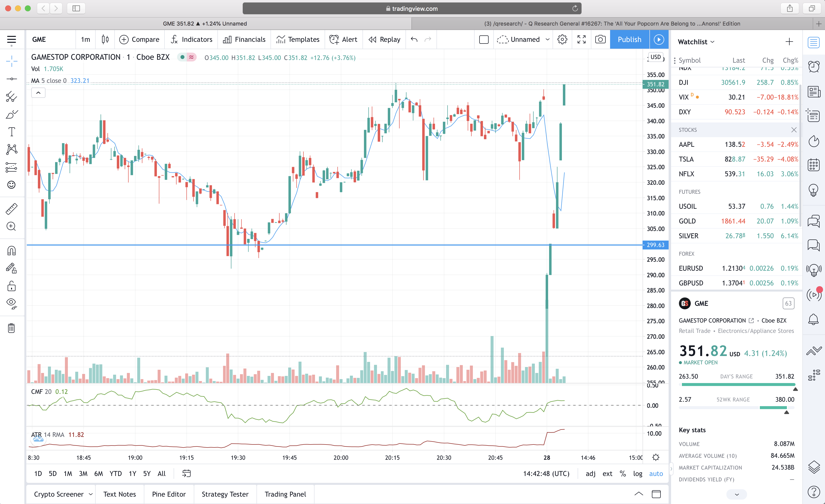Viewport: 825px width, 504px height.
Task: Collapse the indicator legend arrow
Action: [39, 93]
